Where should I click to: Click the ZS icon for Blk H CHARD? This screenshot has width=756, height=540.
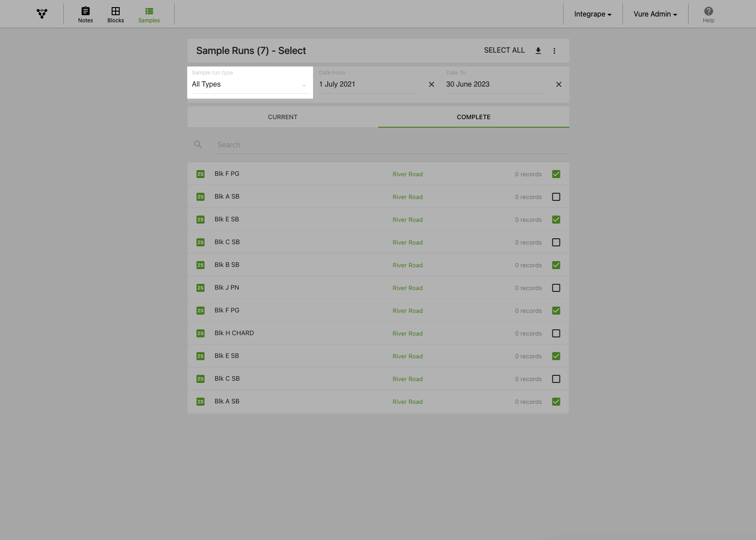click(x=200, y=333)
